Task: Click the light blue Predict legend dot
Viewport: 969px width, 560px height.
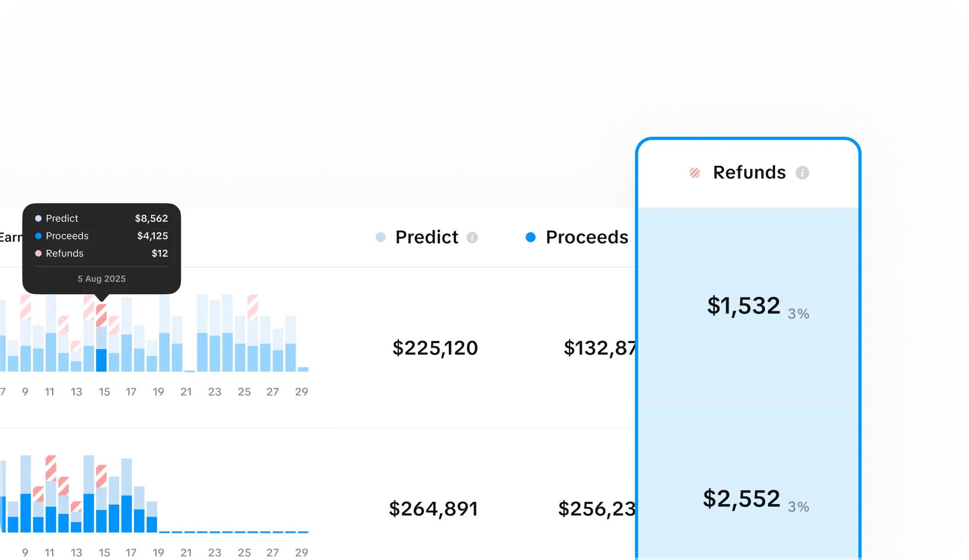Action: click(x=381, y=237)
